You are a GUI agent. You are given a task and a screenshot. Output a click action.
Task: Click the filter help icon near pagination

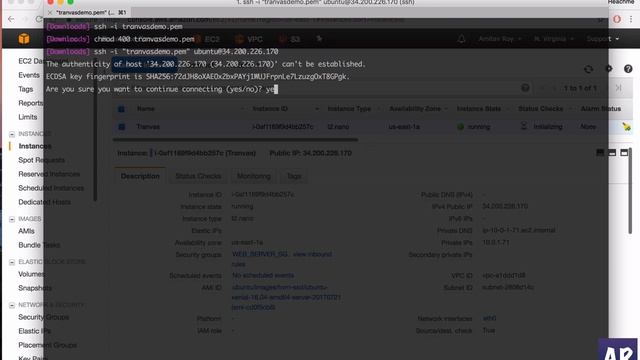click(525, 88)
